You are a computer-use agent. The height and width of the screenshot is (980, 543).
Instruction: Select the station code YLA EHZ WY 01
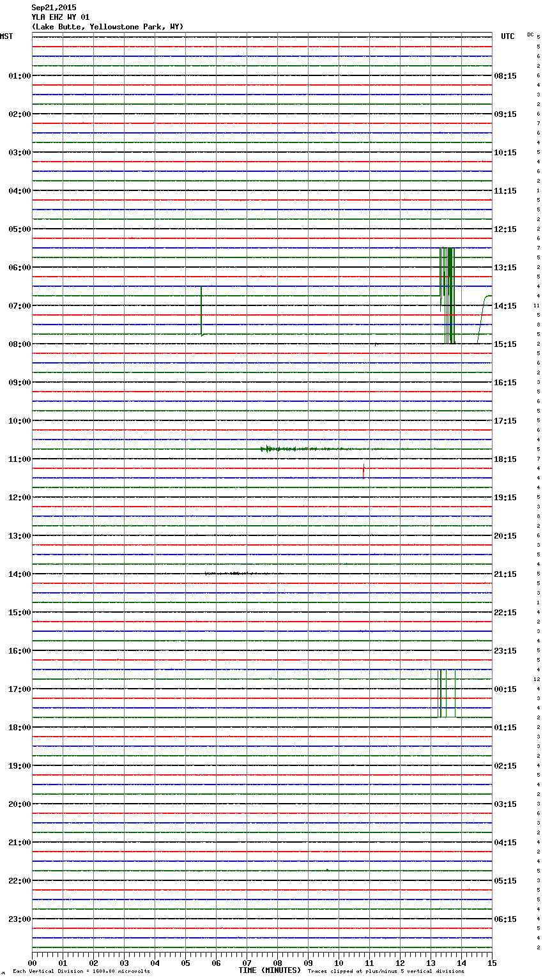coord(61,17)
